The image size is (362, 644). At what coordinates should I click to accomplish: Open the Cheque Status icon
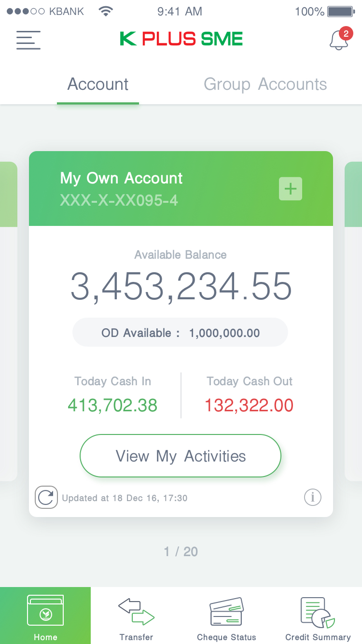[226, 611]
